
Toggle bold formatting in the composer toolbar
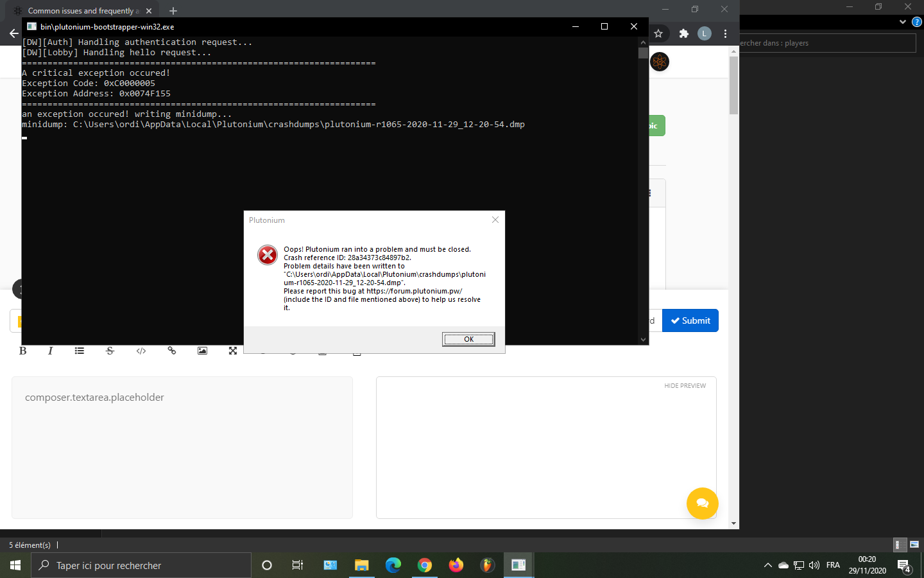(23, 351)
